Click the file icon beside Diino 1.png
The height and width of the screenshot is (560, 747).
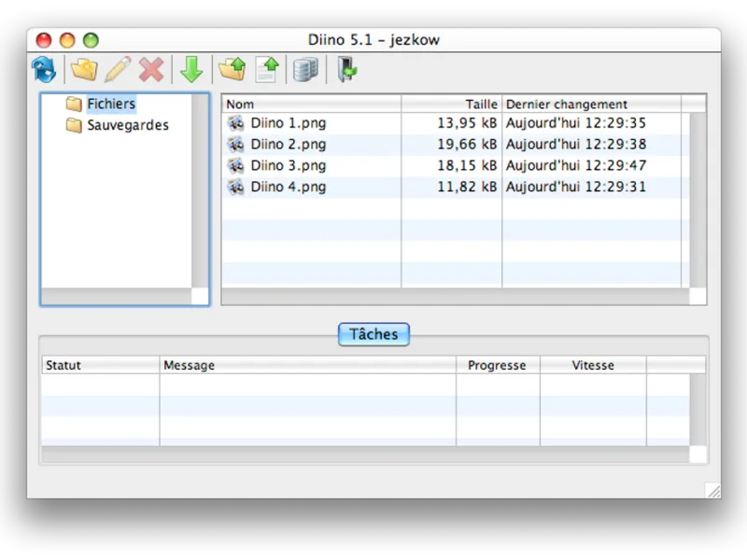pos(236,123)
